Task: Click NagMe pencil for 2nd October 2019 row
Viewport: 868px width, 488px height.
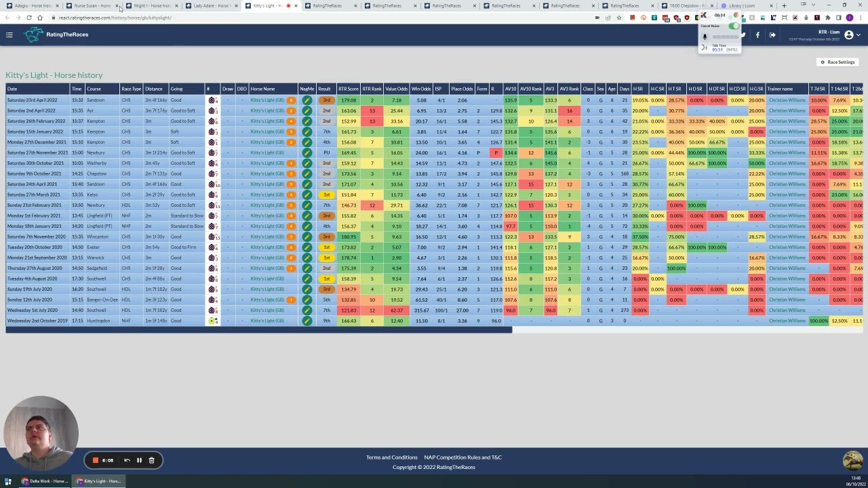Action: [x=307, y=321]
